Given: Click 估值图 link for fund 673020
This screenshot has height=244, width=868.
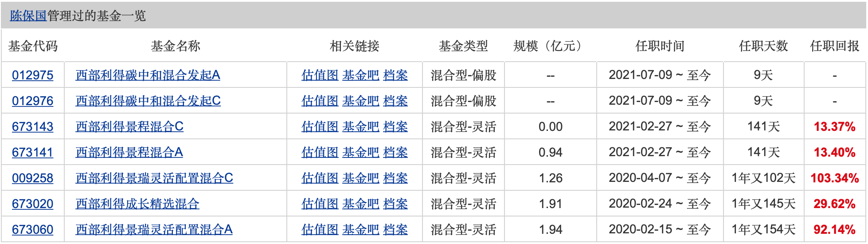Looking at the screenshot, I should 320,204.
